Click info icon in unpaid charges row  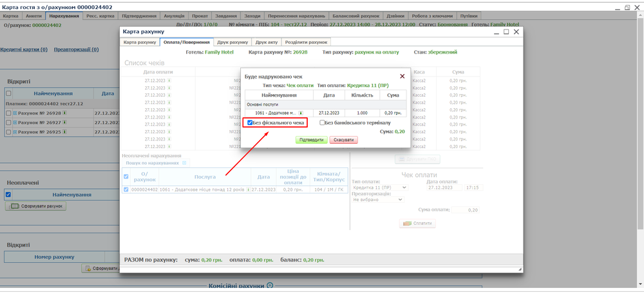coord(249,190)
